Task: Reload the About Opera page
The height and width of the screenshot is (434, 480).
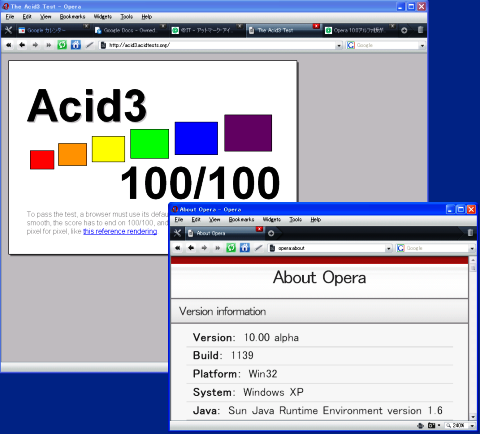Action: tap(231, 248)
